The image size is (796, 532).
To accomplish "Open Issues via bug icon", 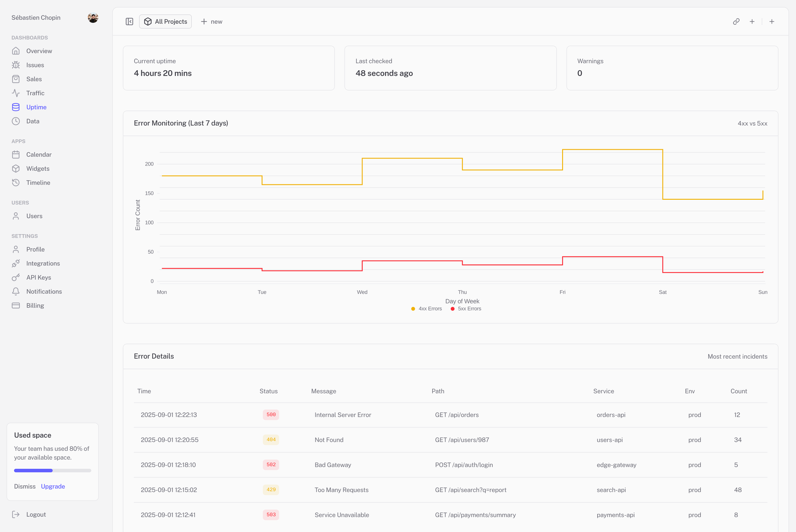I will point(16,65).
